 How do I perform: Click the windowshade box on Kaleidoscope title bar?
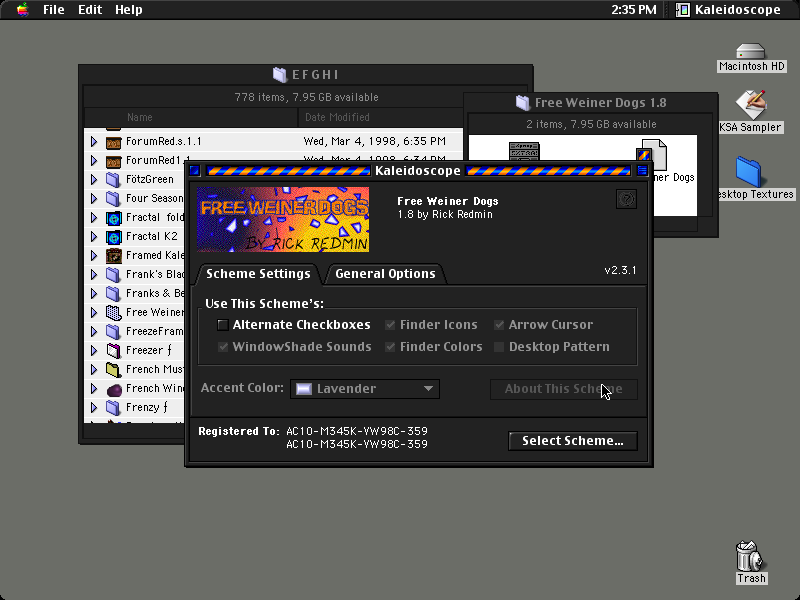[x=642, y=170]
